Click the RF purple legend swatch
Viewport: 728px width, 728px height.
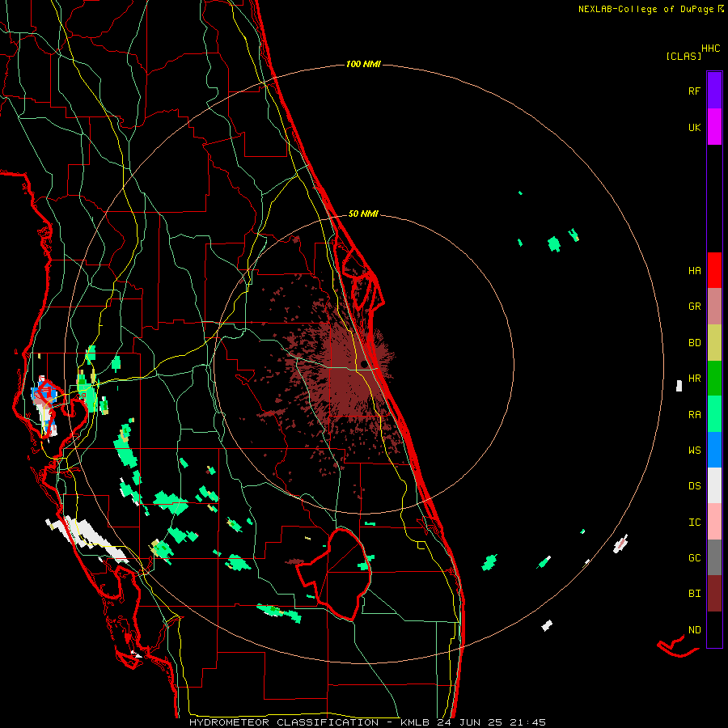point(714,91)
